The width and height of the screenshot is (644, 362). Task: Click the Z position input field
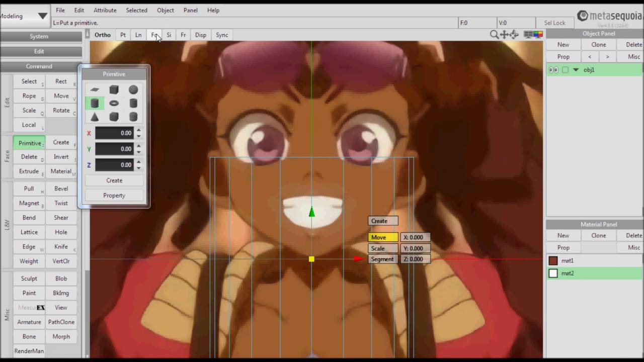tap(114, 165)
